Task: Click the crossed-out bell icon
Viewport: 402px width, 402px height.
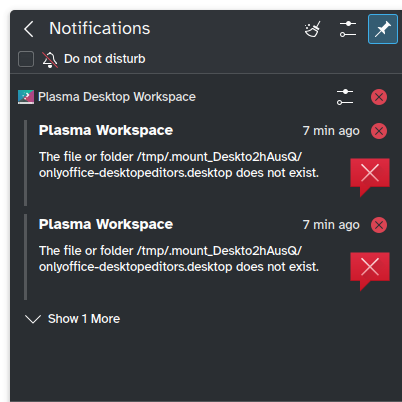Action: click(50, 60)
